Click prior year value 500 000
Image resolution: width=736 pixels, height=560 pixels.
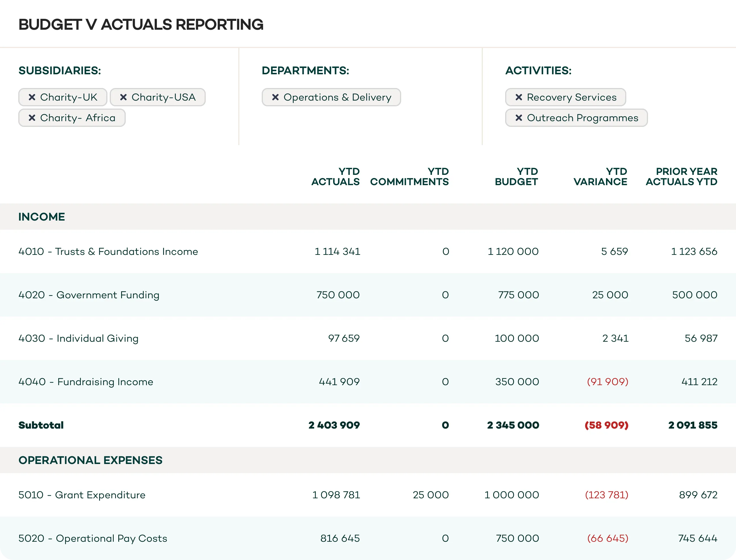[x=695, y=295]
